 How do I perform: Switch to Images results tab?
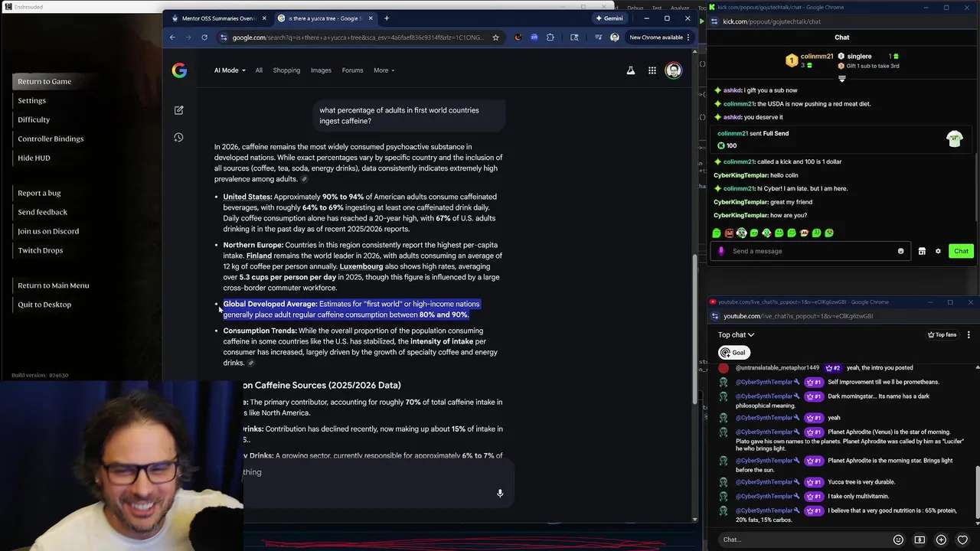[321, 70]
